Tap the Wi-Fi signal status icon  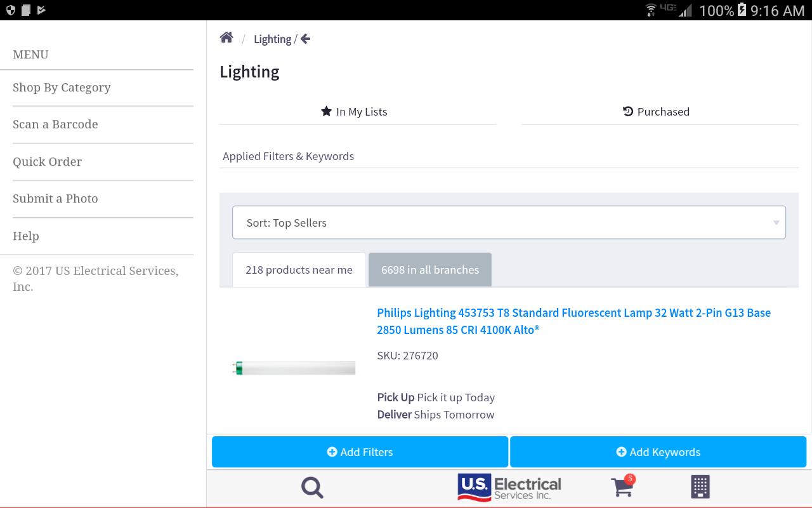coord(651,10)
